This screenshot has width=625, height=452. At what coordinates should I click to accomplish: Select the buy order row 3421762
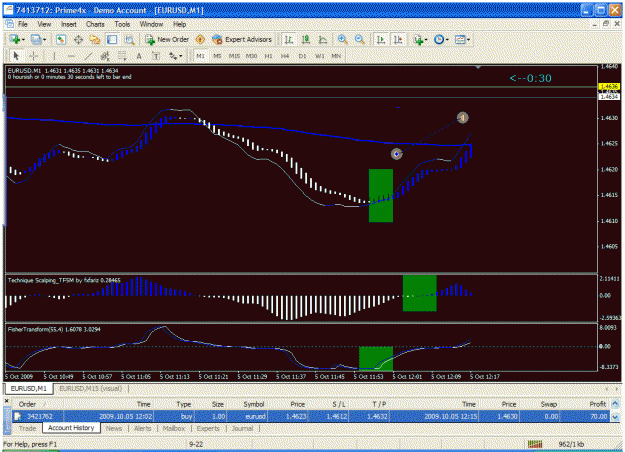(x=311, y=416)
